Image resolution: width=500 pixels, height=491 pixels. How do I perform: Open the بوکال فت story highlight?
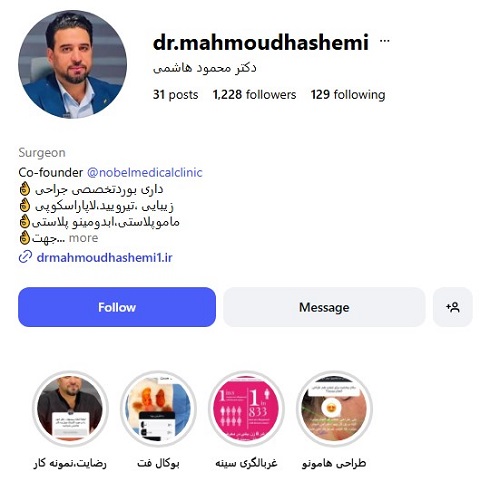(158, 409)
